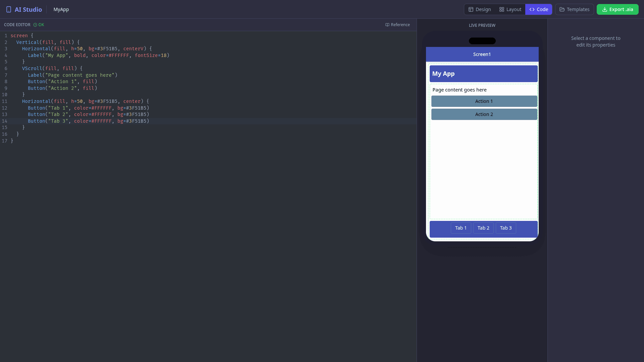Image resolution: width=644 pixels, height=362 pixels.
Task: Select Tab 3 in the preview tab bar
Action: (x=505, y=228)
